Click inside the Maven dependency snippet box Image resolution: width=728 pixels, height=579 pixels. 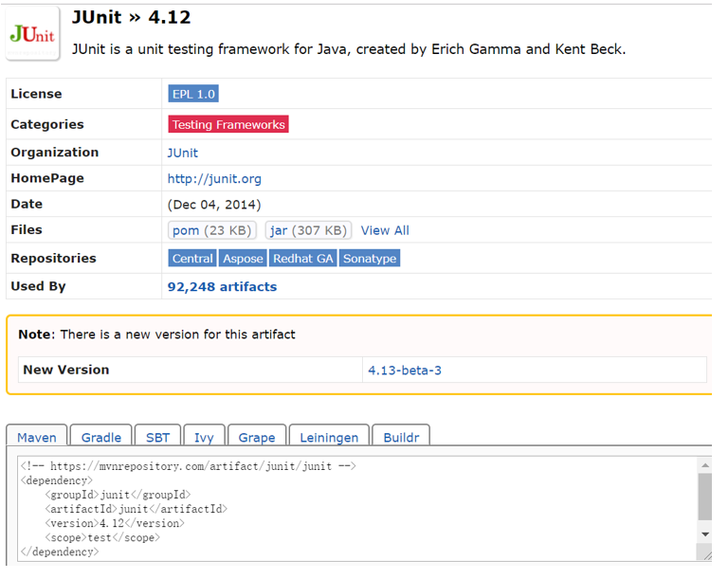point(357,509)
